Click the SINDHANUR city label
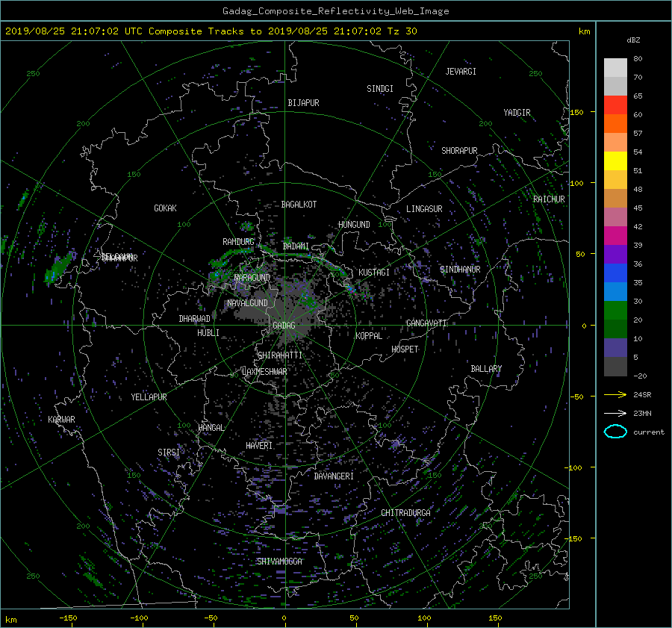 pyautogui.click(x=460, y=270)
